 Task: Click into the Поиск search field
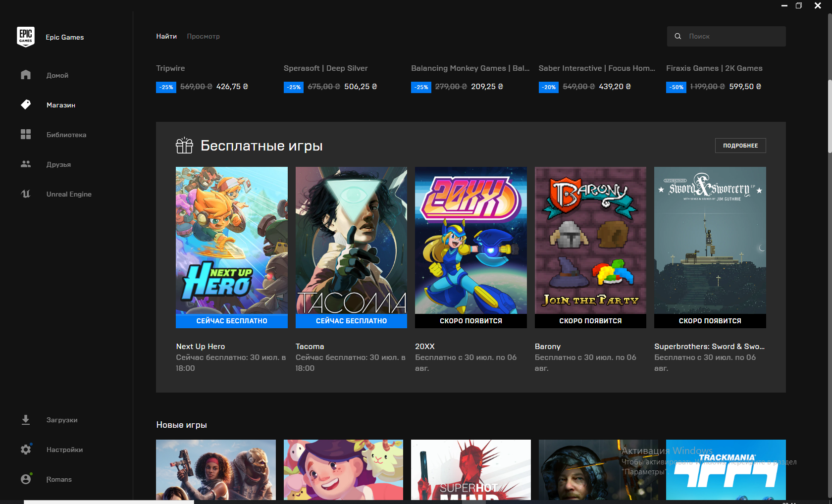[727, 36]
